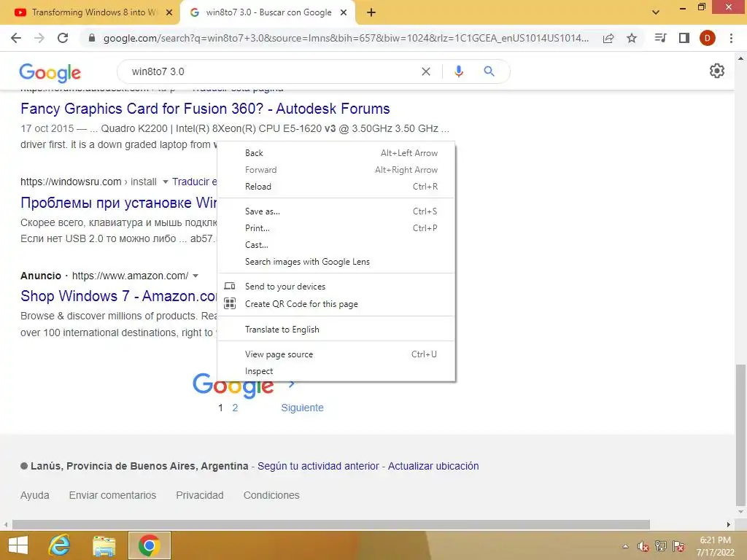Click the Google logo at top left
The height and width of the screenshot is (560, 747).
[50, 72]
